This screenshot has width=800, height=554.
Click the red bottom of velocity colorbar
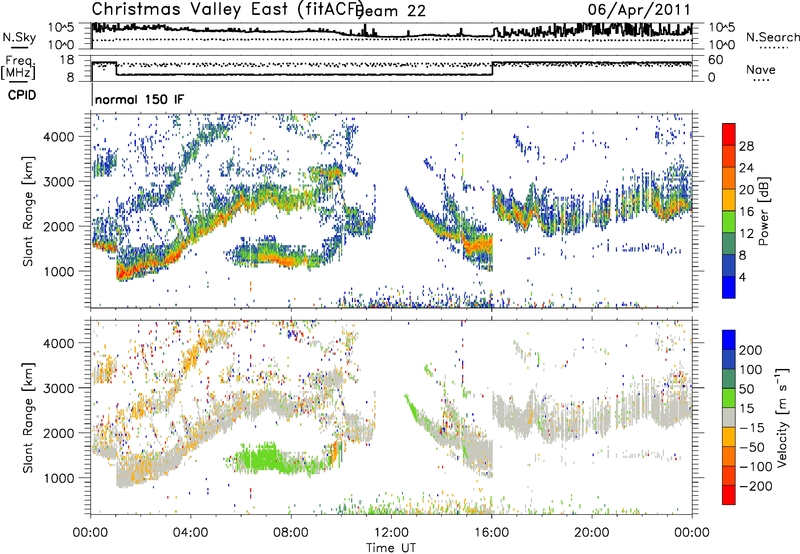coord(729,495)
